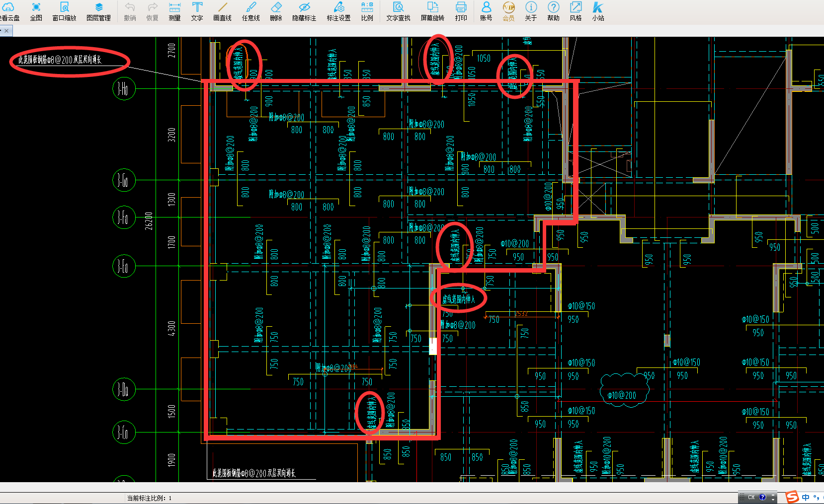Click the bottom note 此范围板钢筋Φ8@200双层双向通长
The width and height of the screenshot is (824, 504).
(x=254, y=473)
